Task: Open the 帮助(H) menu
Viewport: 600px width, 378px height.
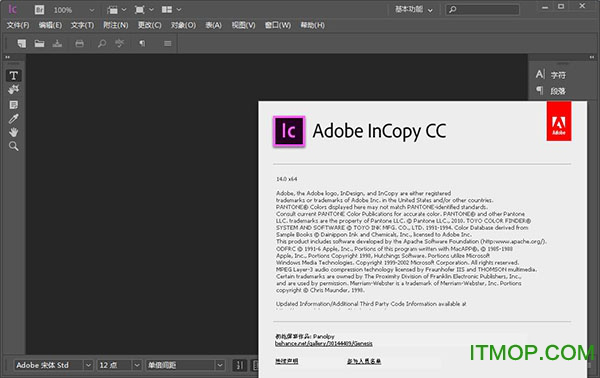Action: click(x=312, y=25)
